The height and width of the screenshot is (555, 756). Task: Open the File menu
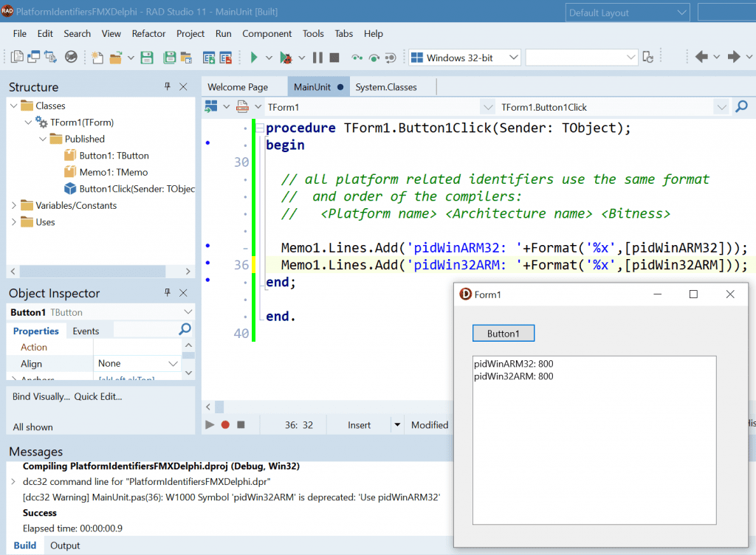(x=20, y=34)
